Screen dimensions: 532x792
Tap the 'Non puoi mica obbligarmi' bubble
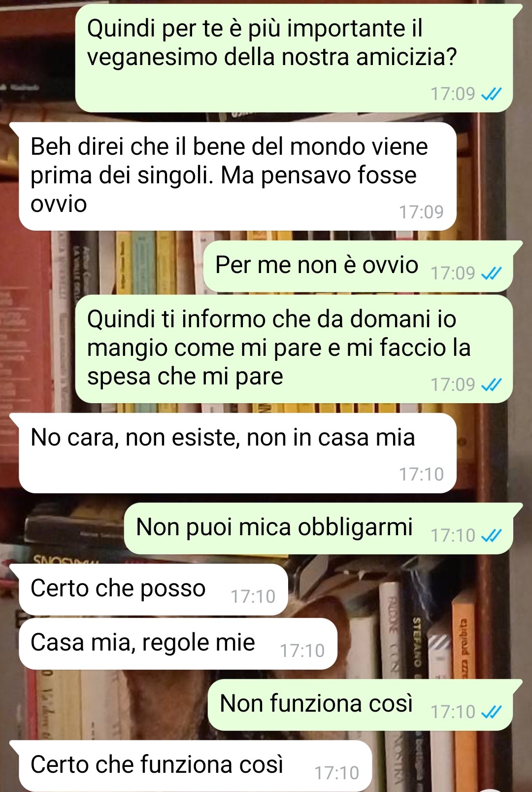(319, 529)
